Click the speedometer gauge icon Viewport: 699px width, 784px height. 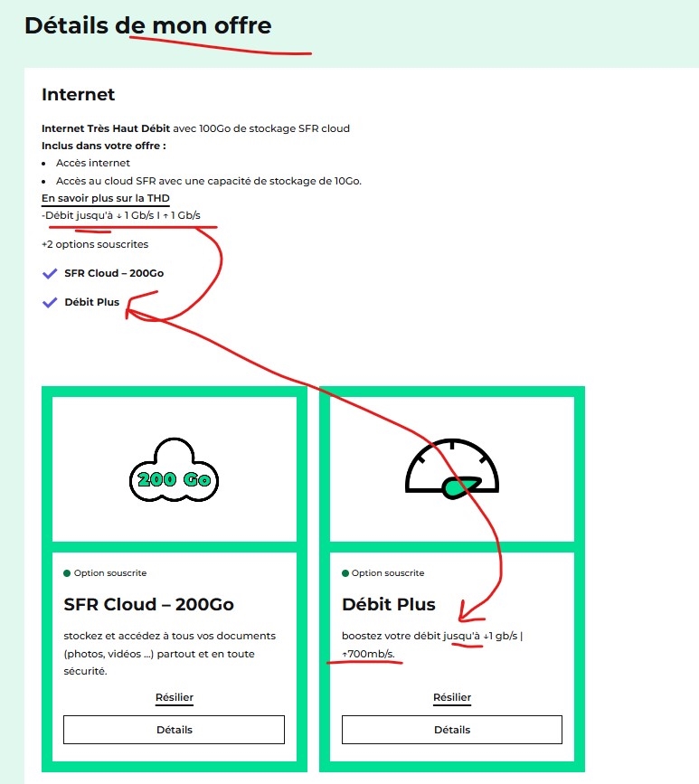[x=452, y=468]
